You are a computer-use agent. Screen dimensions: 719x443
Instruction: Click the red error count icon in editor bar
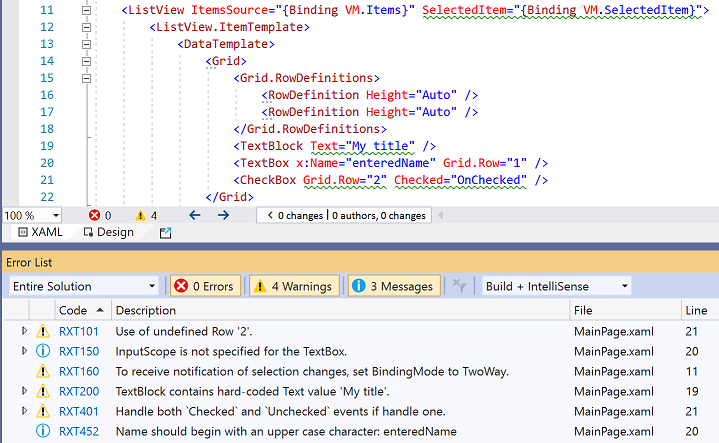pyautogui.click(x=94, y=215)
